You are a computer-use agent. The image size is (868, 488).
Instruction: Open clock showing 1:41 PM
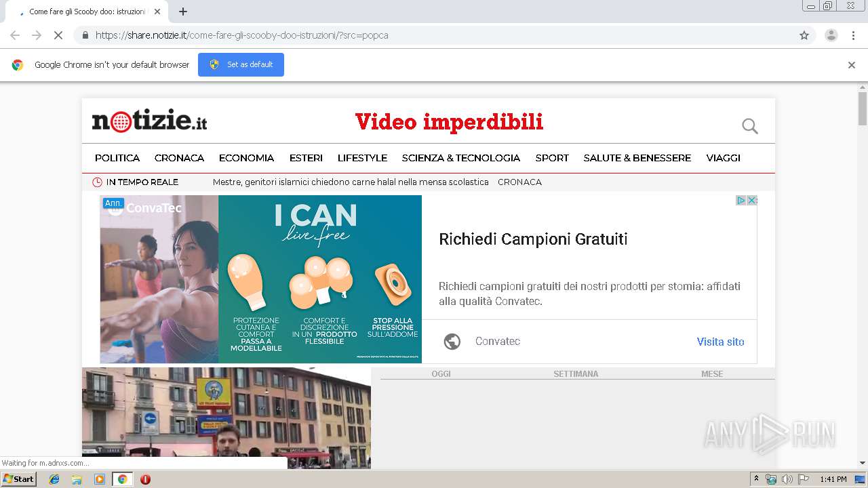833,479
